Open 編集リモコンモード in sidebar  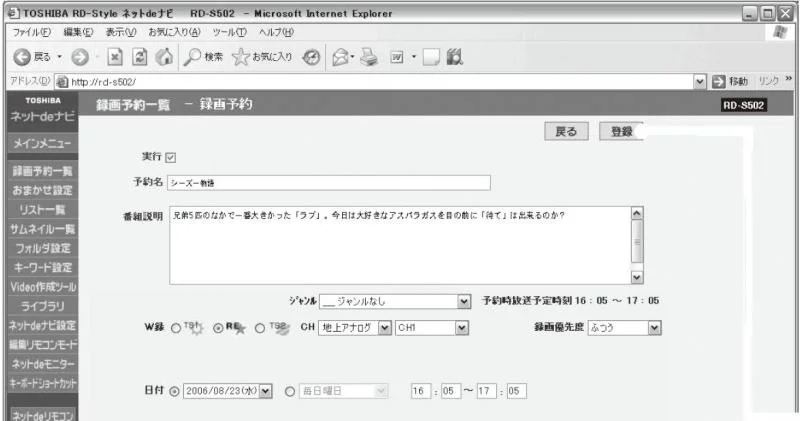(42, 345)
